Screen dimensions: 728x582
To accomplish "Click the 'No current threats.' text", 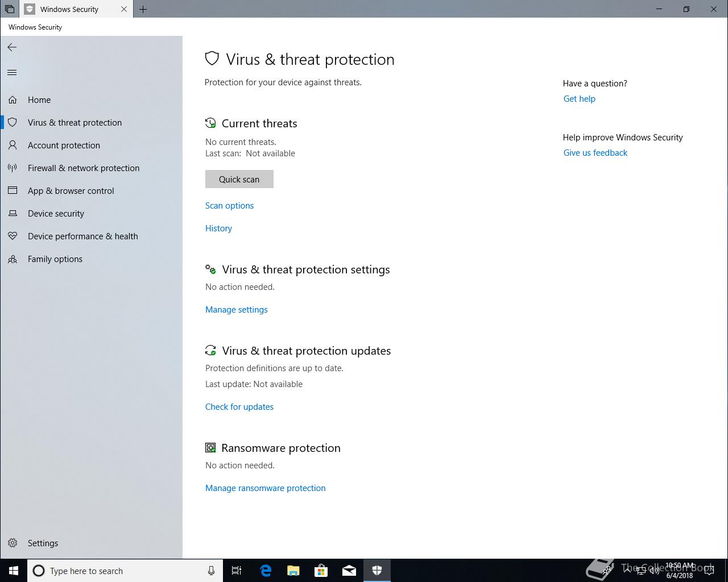I will [241, 142].
